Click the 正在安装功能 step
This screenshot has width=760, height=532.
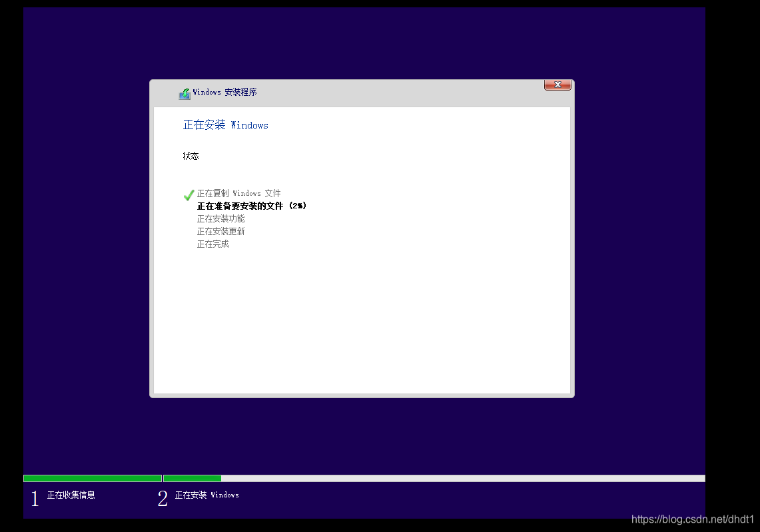pos(220,218)
